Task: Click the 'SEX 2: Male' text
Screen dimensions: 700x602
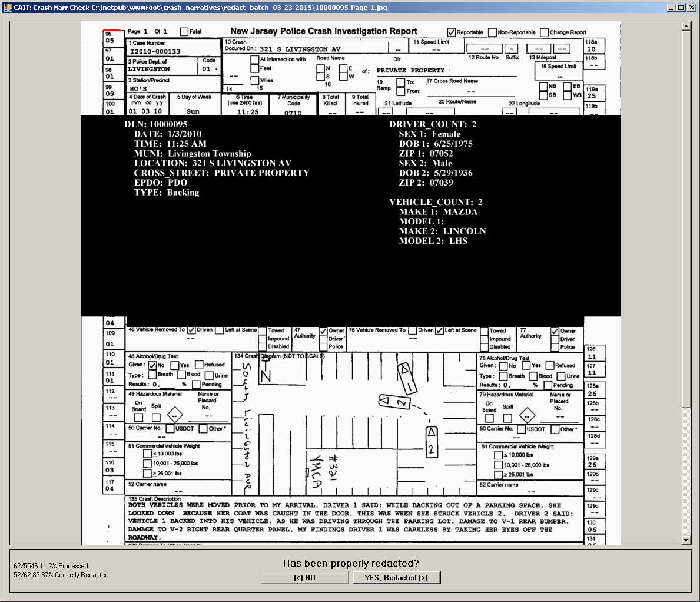Action: coord(426,163)
